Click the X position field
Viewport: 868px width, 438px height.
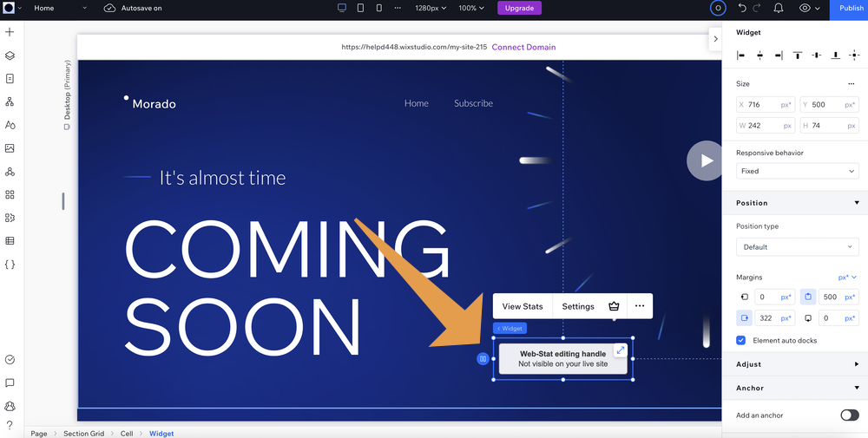(x=766, y=105)
